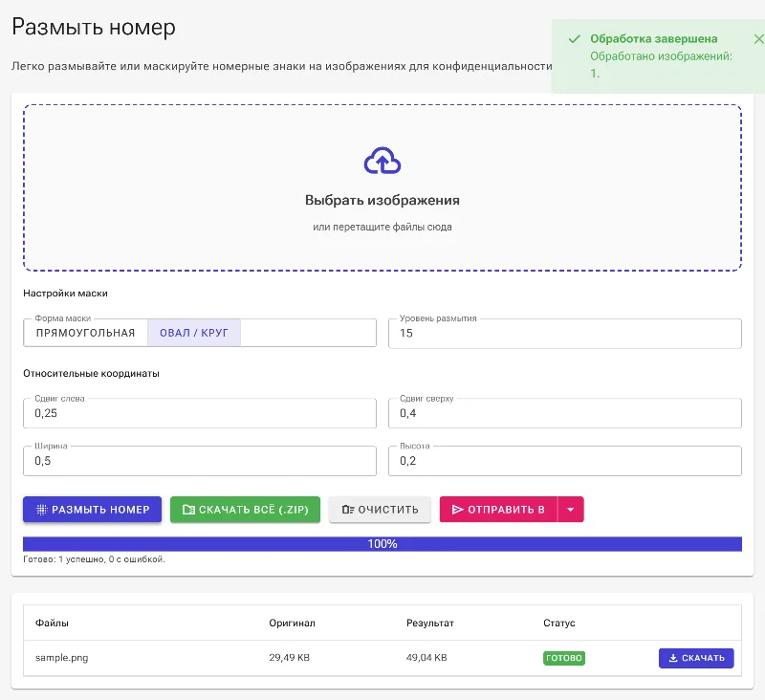765x700 pixels.
Task: Click the Размыть номер button
Action: (92, 510)
